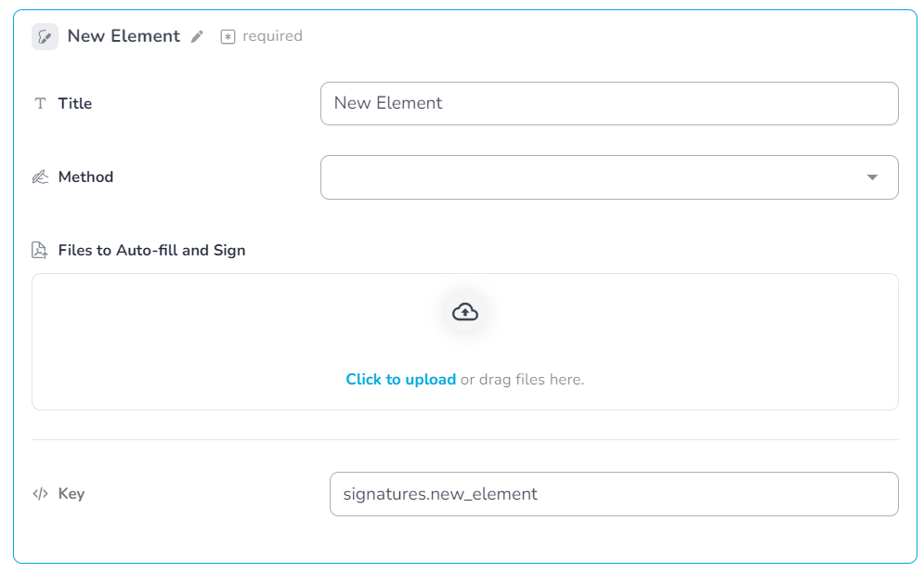Click the pencil icon to rename element
The height and width of the screenshot is (573, 924).
pos(197,36)
